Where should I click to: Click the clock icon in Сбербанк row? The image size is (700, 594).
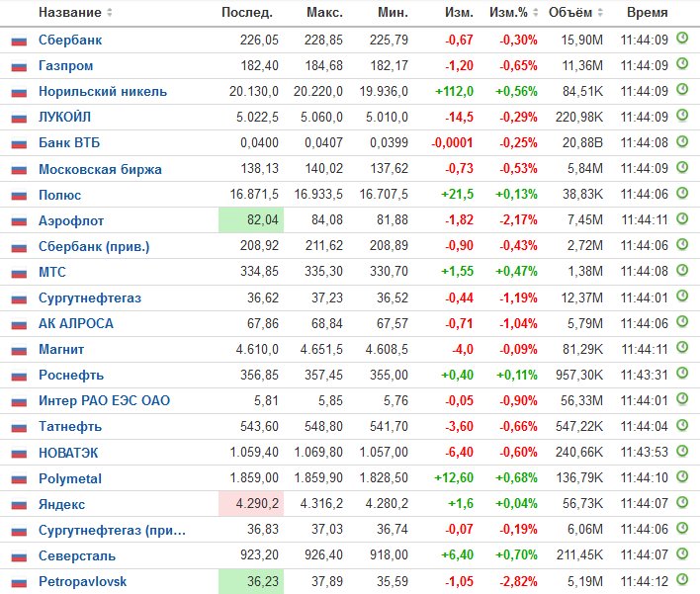click(x=682, y=38)
